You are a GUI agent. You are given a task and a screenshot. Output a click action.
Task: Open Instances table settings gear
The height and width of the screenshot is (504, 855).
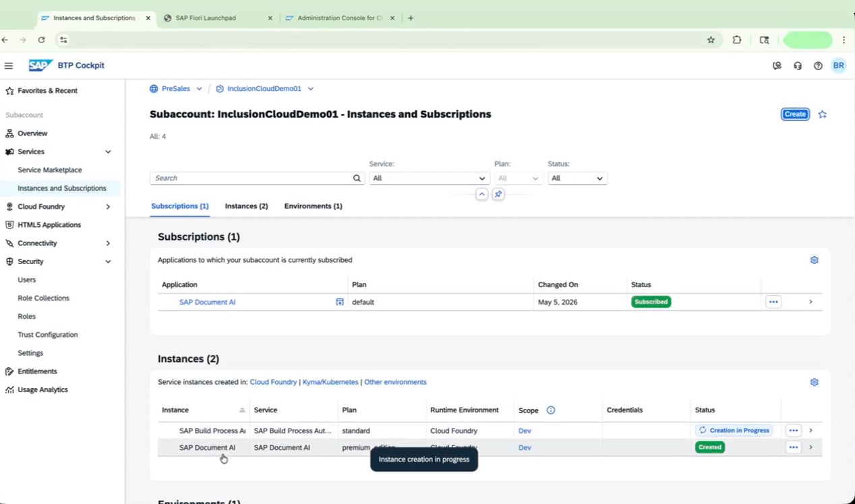(x=814, y=382)
